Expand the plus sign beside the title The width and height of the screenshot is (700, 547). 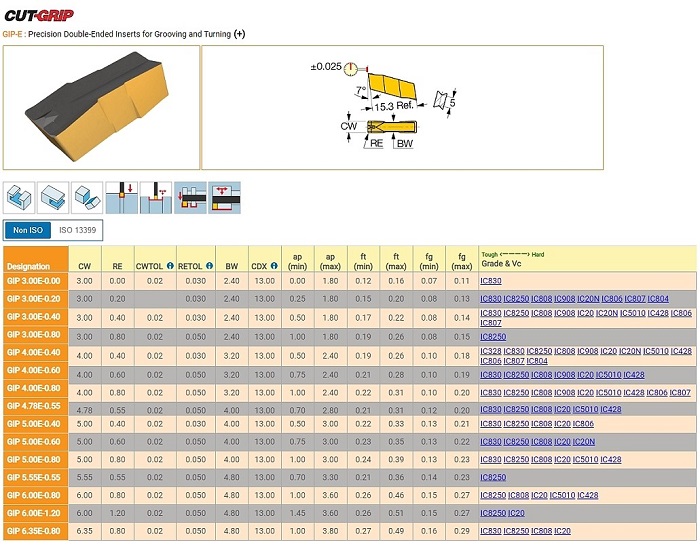click(x=239, y=34)
